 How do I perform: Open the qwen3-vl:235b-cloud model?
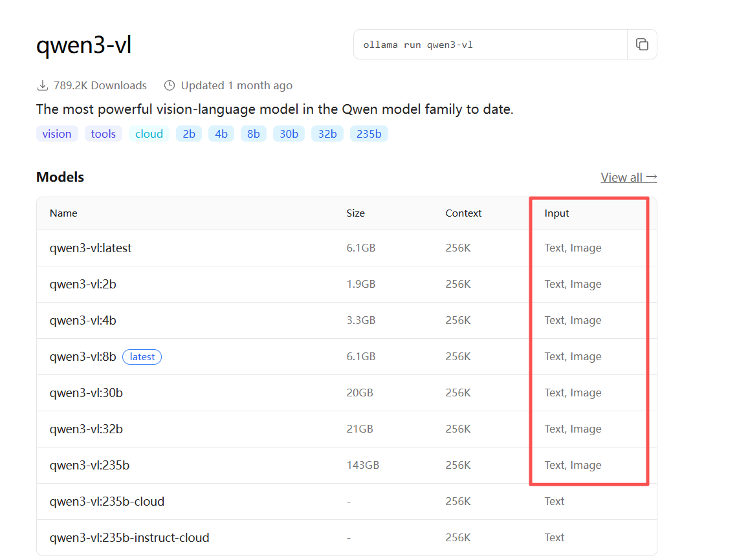[107, 501]
